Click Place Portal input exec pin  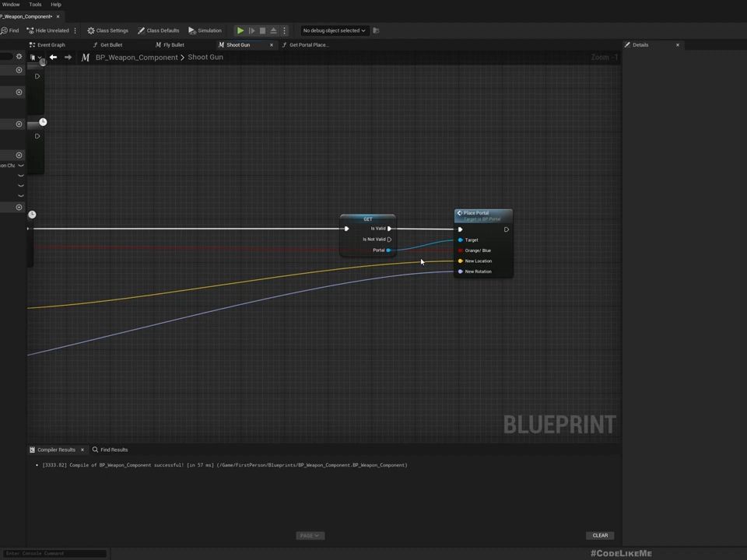coord(460,229)
